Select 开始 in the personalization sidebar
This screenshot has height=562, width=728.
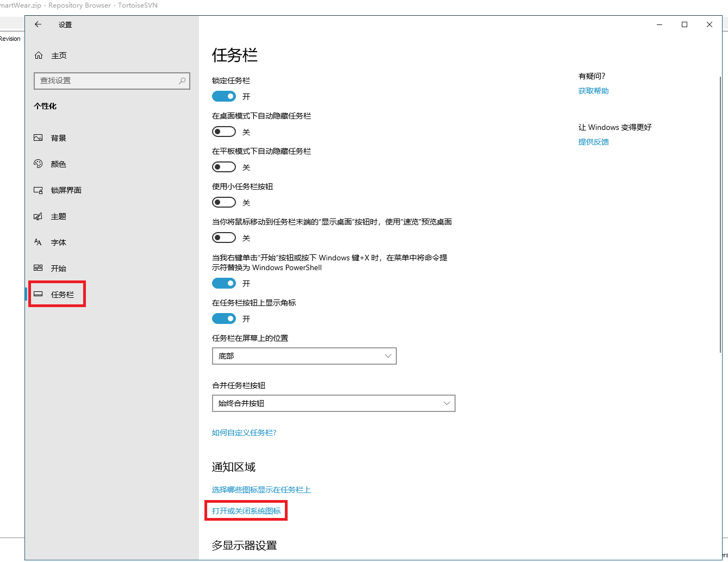click(58, 268)
